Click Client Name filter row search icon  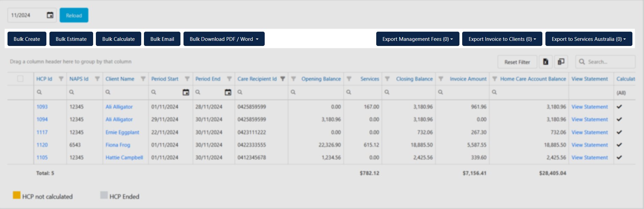tap(108, 92)
